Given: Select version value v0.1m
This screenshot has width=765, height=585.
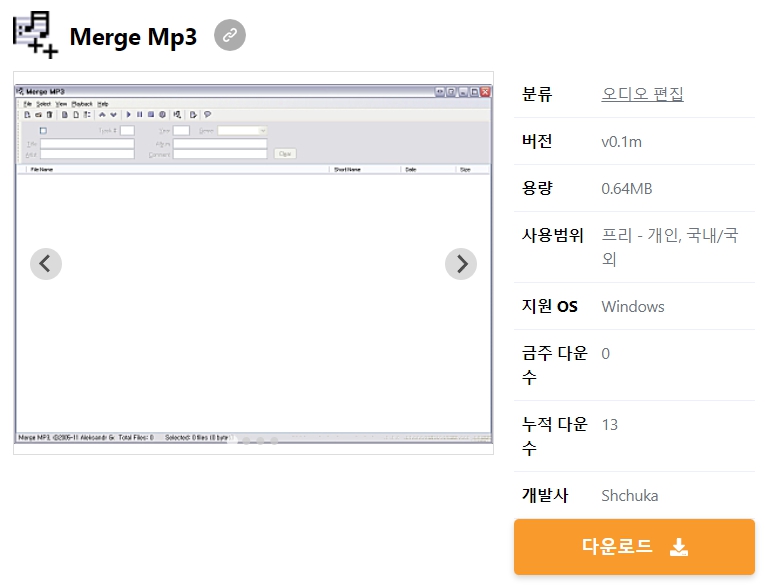Looking at the screenshot, I should 622,141.
